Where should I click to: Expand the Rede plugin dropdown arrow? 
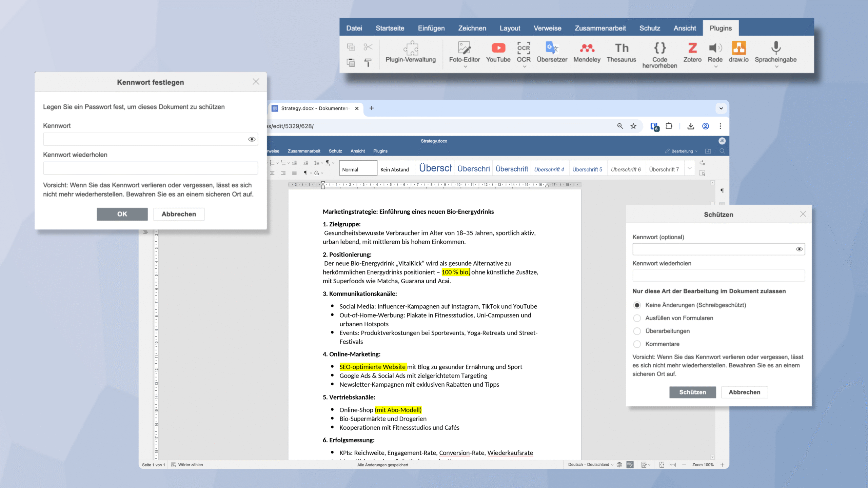click(x=716, y=67)
